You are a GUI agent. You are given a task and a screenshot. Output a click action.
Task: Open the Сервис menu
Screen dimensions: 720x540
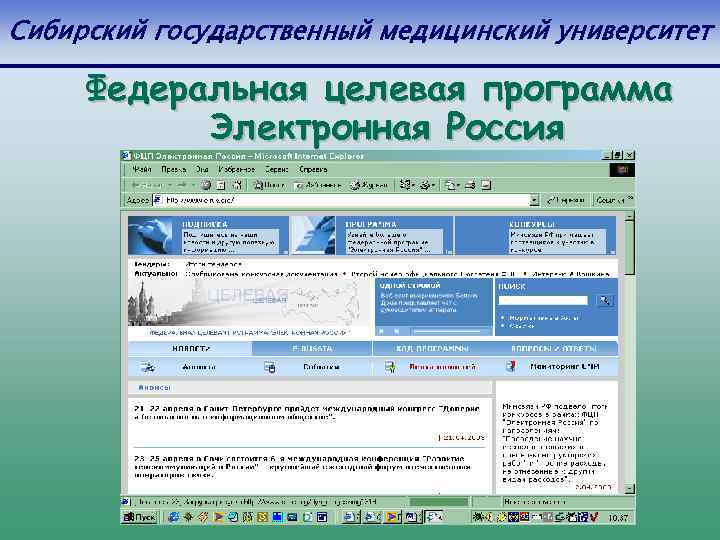[x=277, y=169]
